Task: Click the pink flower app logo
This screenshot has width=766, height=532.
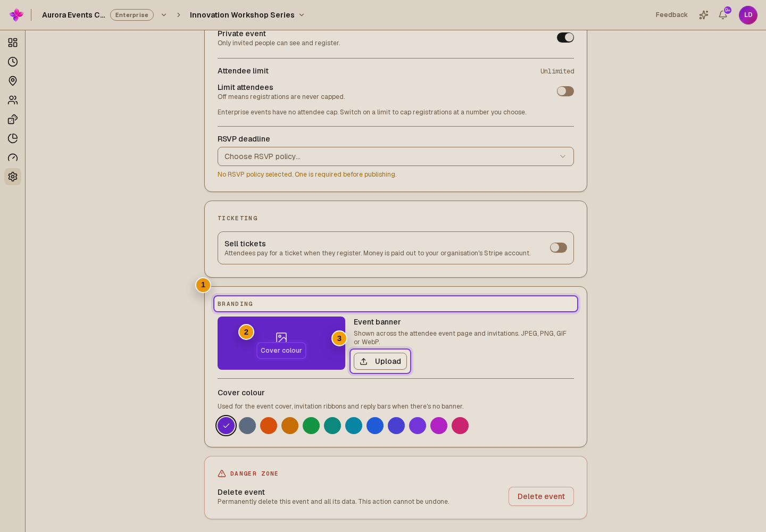Action: pos(16,15)
